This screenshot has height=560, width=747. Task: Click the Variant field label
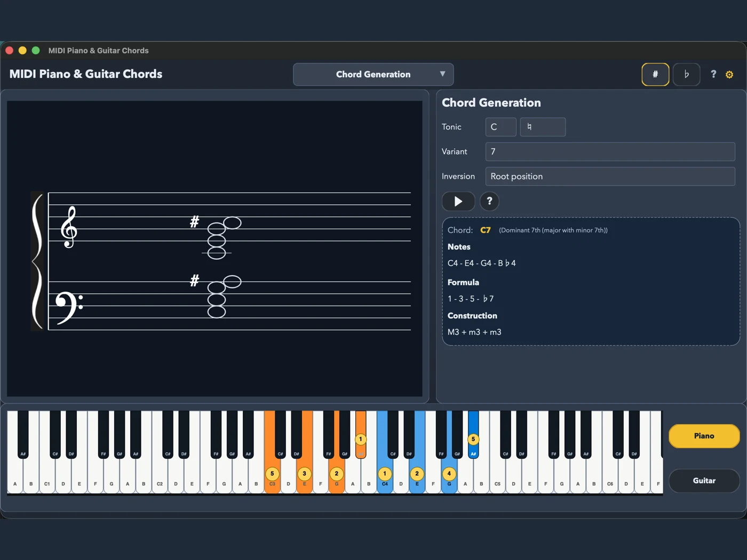click(455, 151)
